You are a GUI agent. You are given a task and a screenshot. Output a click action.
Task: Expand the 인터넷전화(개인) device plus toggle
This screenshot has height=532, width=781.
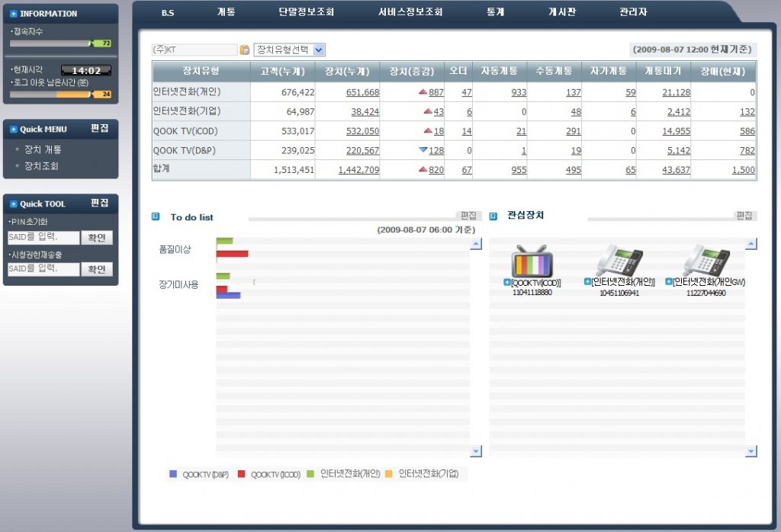click(587, 283)
